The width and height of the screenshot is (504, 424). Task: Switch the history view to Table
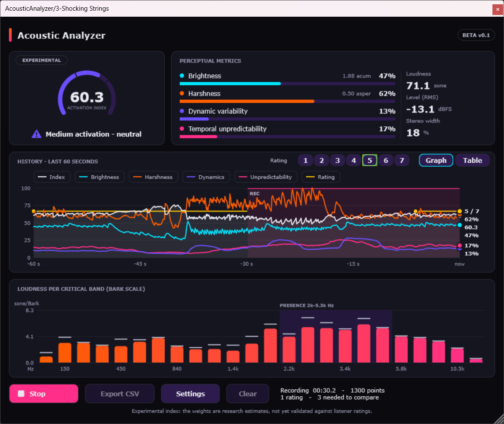[x=472, y=161]
